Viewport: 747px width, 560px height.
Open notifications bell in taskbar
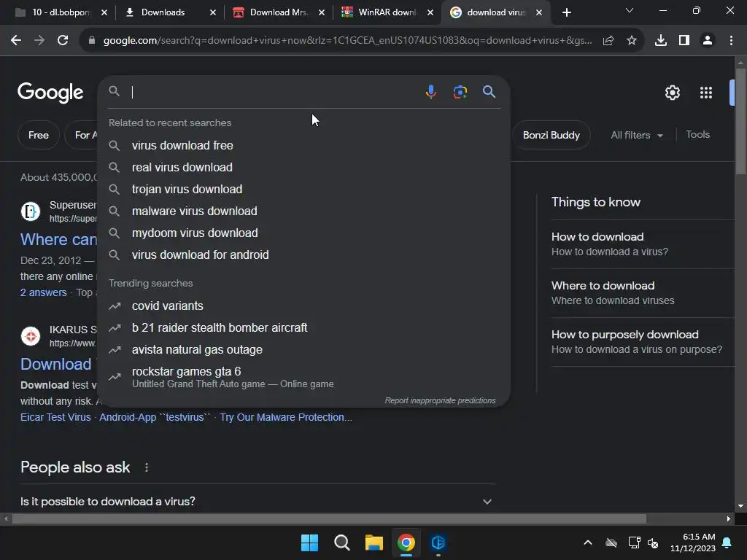tap(727, 542)
